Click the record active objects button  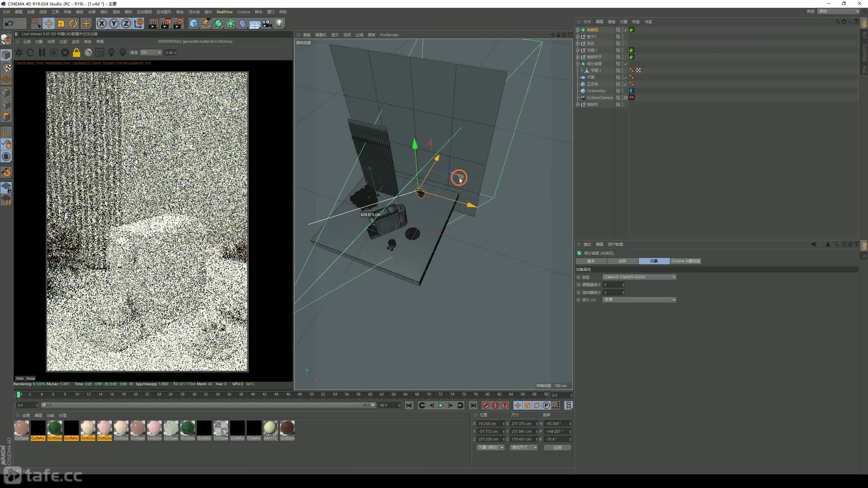(486, 405)
